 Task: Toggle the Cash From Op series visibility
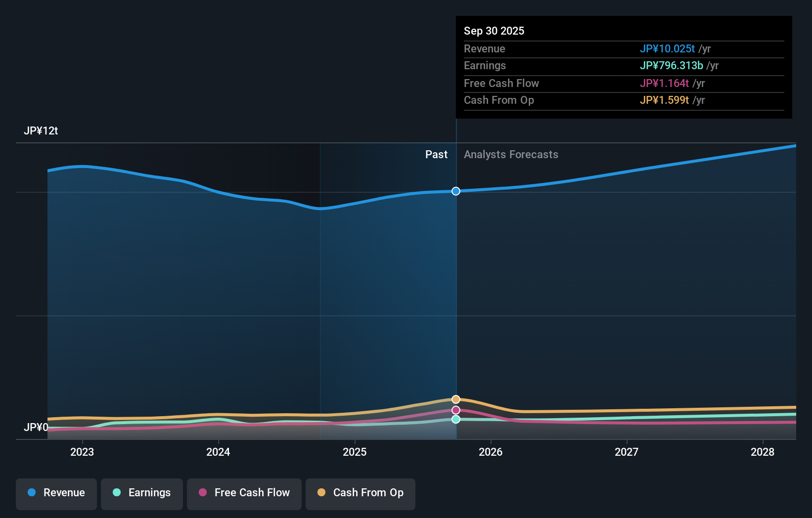pos(360,493)
